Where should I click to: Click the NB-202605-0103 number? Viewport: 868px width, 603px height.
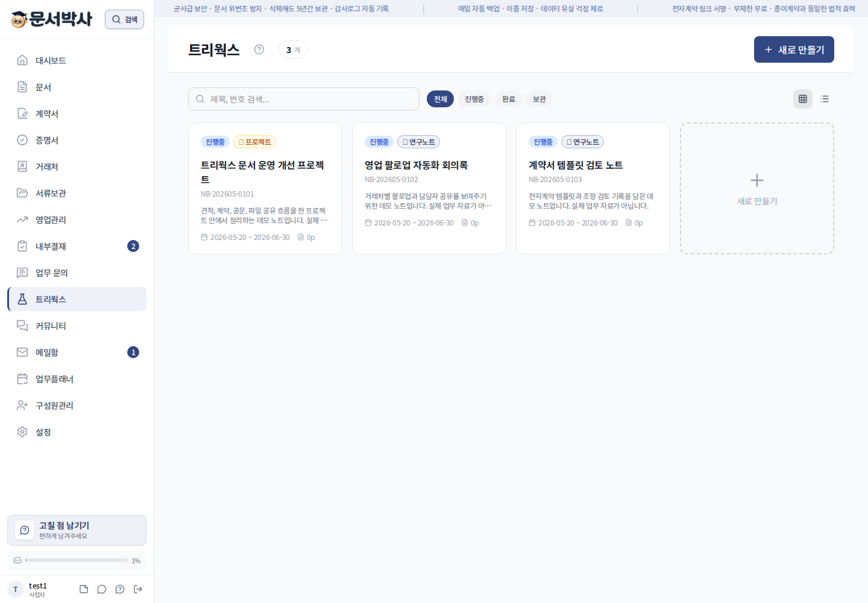pos(555,179)
